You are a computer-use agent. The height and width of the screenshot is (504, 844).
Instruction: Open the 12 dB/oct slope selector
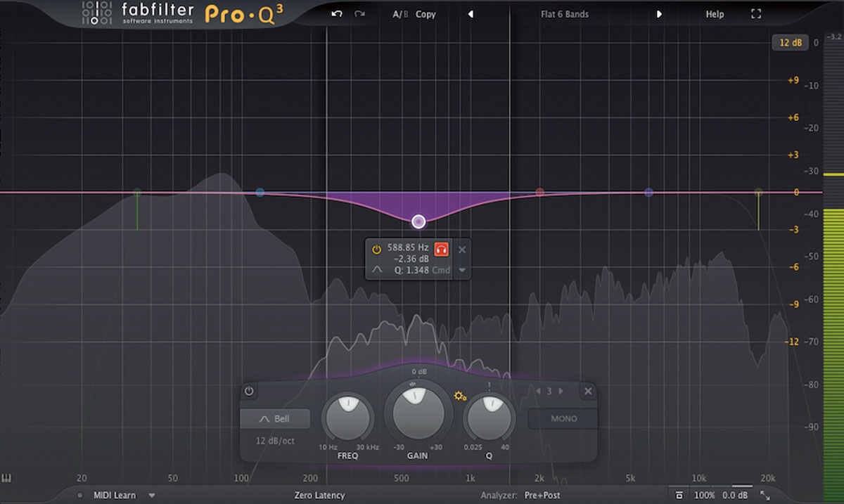(274, 441)
